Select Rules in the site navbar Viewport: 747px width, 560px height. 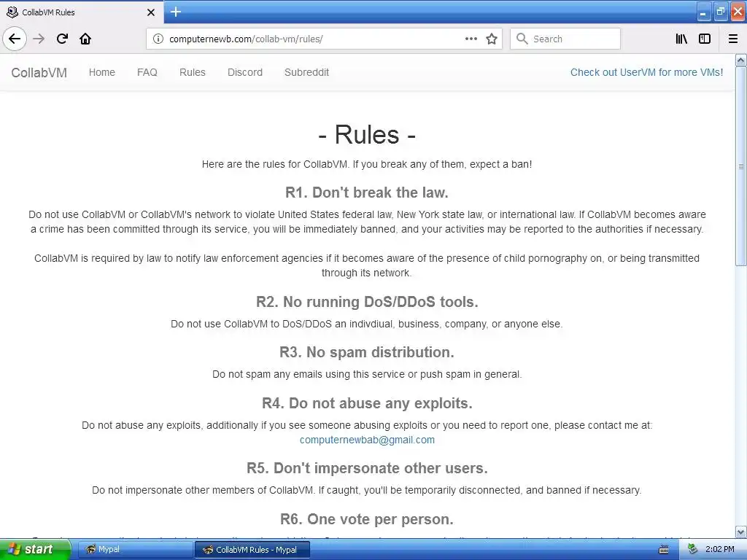click(193, 72)
